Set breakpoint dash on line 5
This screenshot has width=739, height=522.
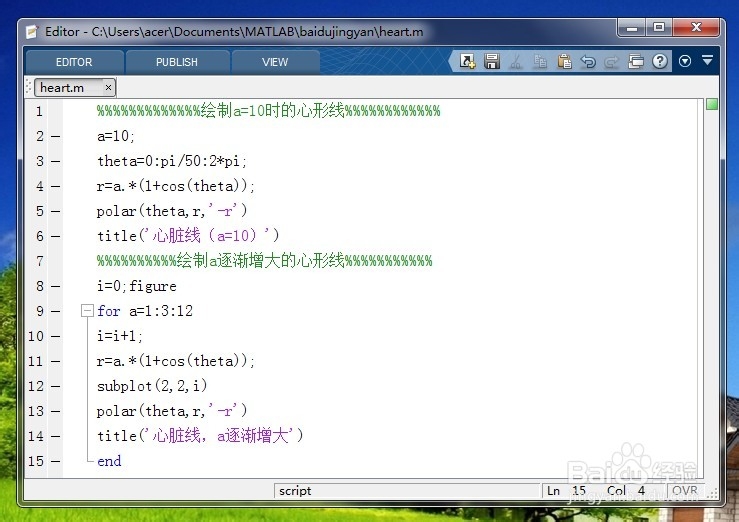pyautogui.click(x=56, y=212)
